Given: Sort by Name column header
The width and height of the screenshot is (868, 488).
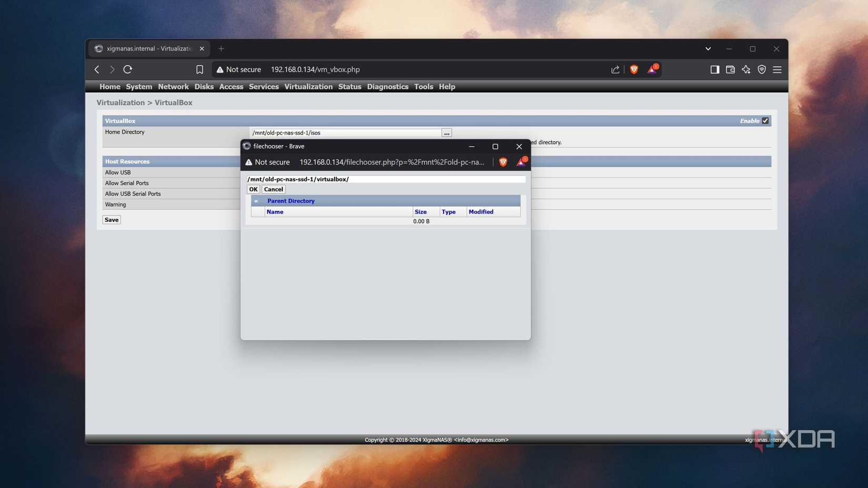Looking at the screenshot, I should pos(275,212).
